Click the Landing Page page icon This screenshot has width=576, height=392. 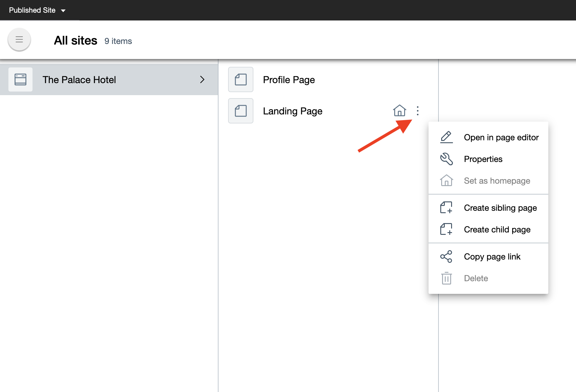240,111
